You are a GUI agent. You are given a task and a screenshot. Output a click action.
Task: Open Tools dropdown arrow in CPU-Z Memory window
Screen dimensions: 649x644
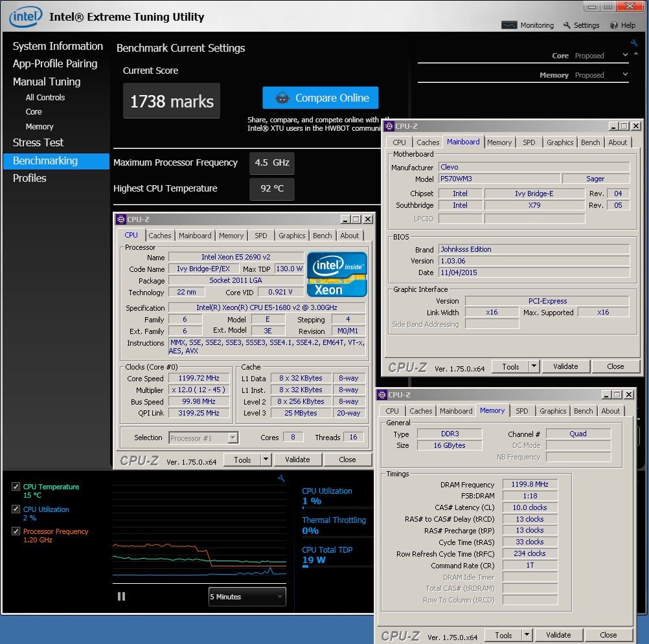(x=527, y=634)
